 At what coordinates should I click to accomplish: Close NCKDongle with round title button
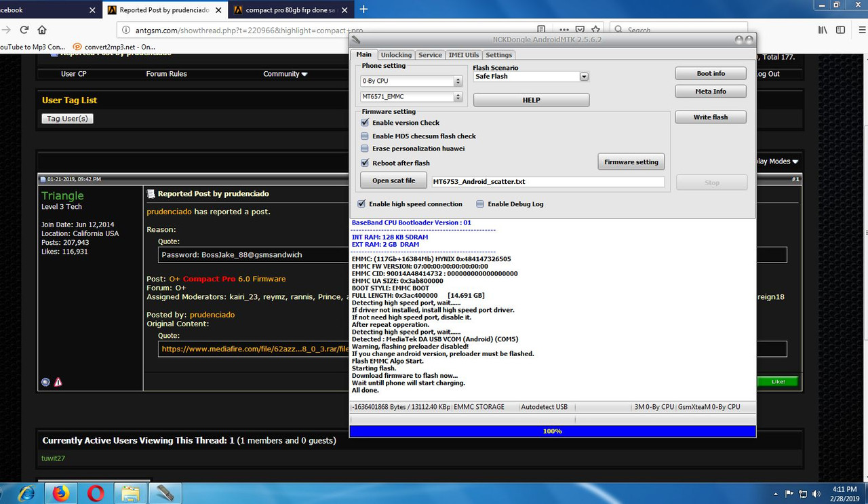749,39
